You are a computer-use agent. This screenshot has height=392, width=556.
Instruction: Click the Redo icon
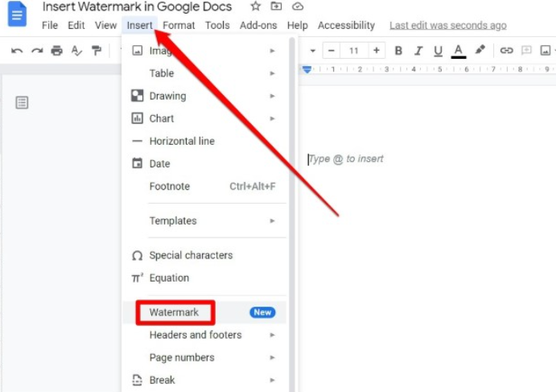point(37,51)
